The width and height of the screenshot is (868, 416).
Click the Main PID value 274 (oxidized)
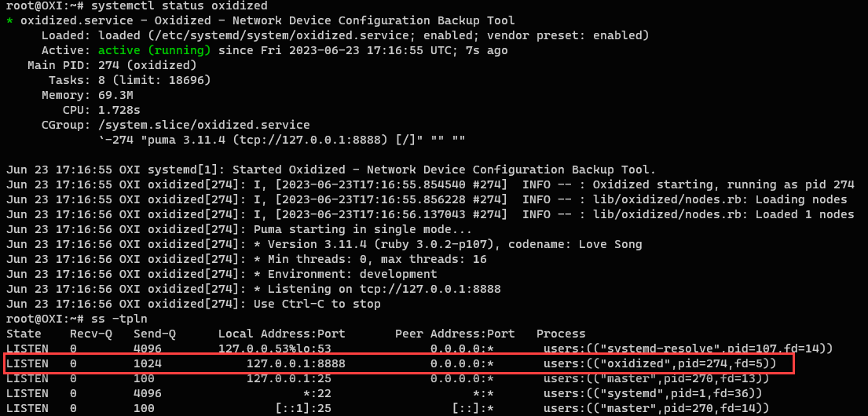(x=148, y=66)
